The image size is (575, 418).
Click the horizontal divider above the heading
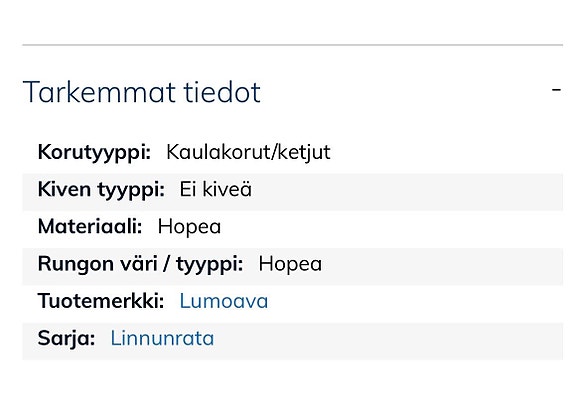pyautogui.click(x=293, y=45)
